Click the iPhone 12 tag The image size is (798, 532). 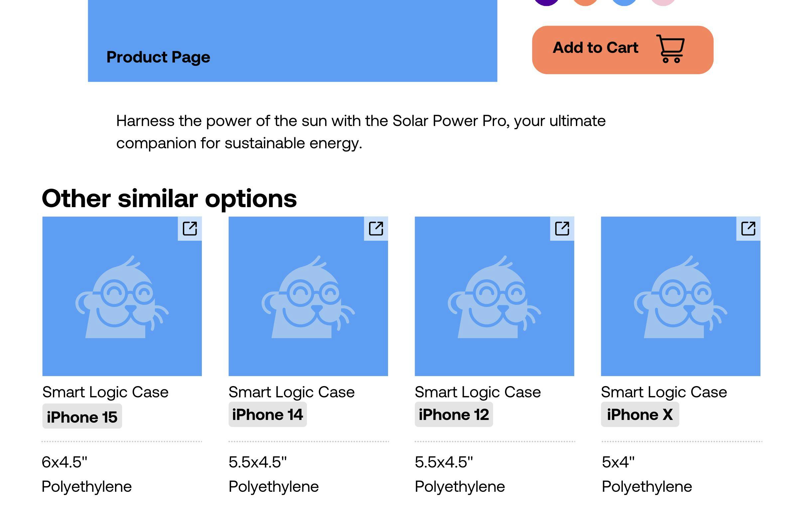[x=454, y=414]
